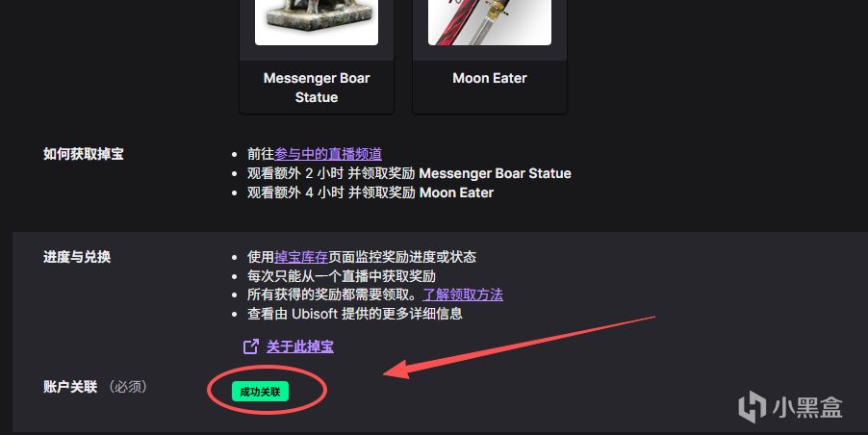The height and width of the screenshot is (435, 868).
Task: Click the Ubisoft details bullet line
Action: (x=355, y=314)
